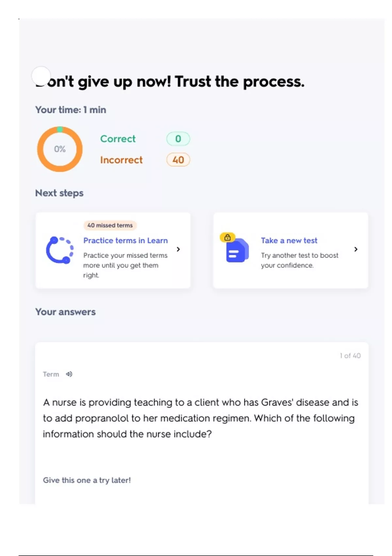The image size is (392, 556).
Task: Click the white circle overlapping the heading
Action: point(41,76)
